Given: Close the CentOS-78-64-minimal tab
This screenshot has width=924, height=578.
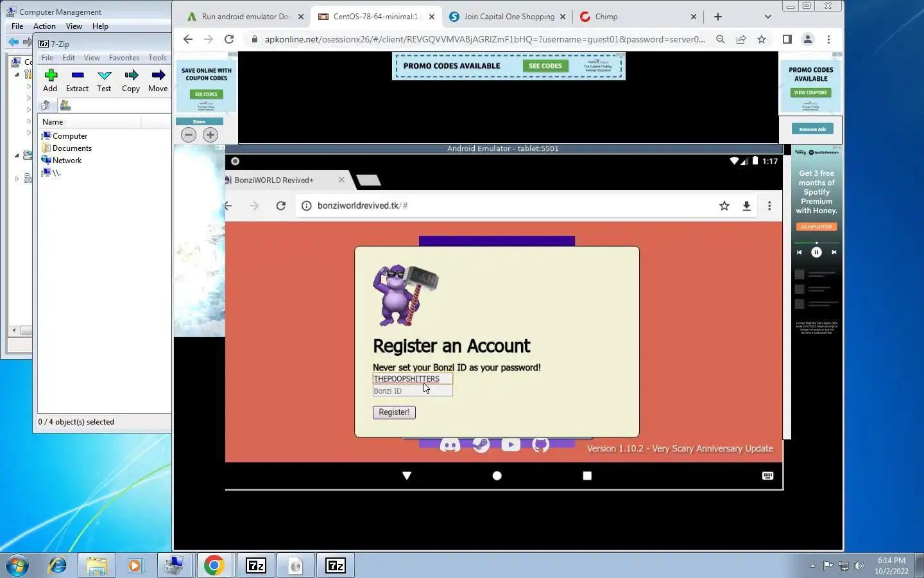Looking at the screenshot, I should point(432,17).
